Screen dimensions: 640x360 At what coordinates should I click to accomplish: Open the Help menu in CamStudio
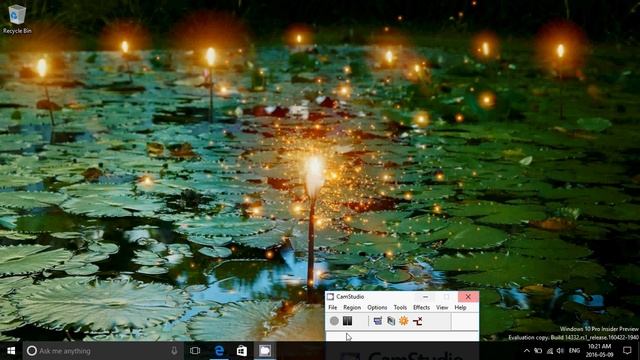460,307
